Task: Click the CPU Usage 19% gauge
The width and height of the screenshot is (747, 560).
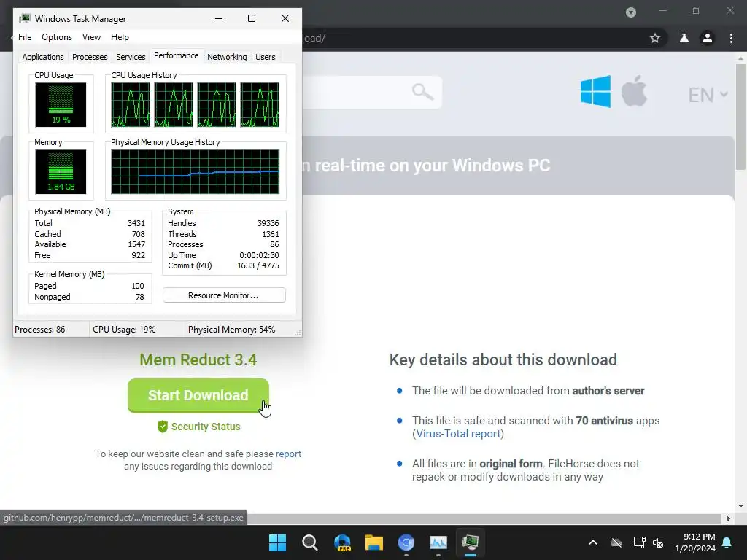Action: [x=61, y=104]
